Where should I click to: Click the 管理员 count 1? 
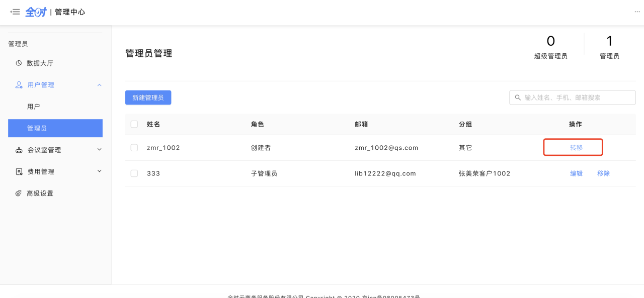(x=609, y=41)
